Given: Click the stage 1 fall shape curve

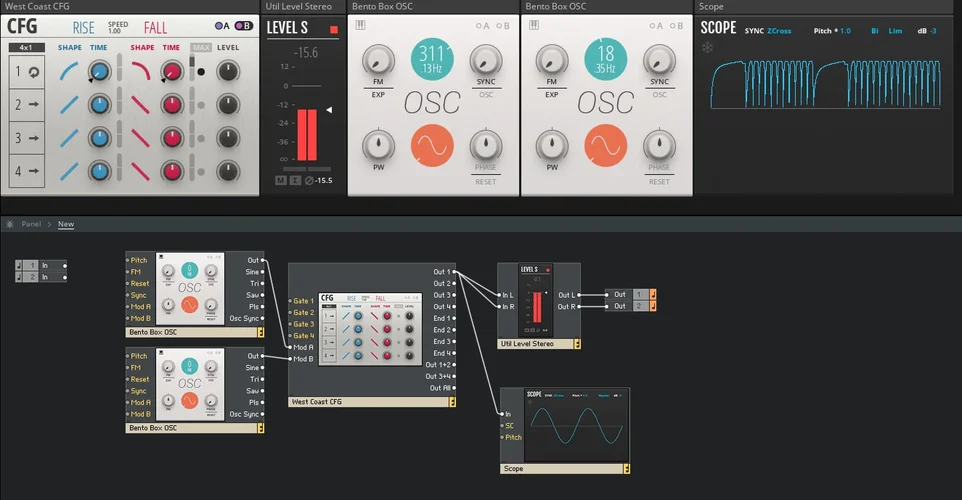Looking at the screenshot, I should pyautogui.click(x=140, y=71).
